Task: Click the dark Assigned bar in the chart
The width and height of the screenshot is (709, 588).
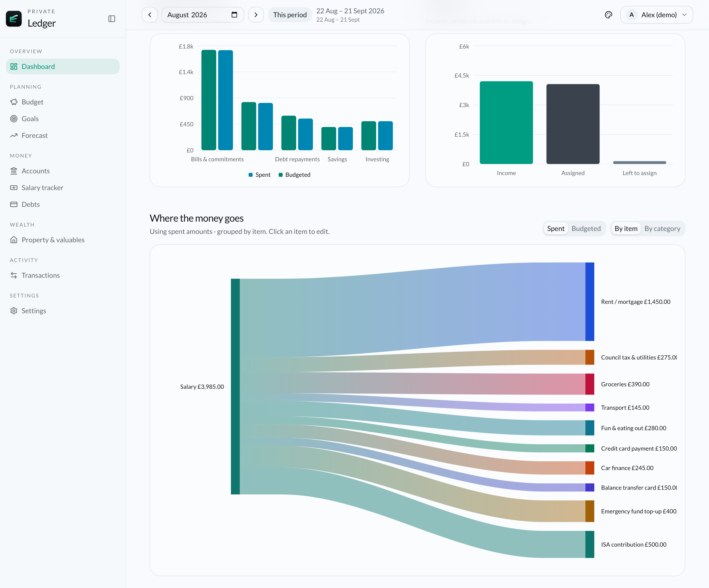Action: coord(573,124)
